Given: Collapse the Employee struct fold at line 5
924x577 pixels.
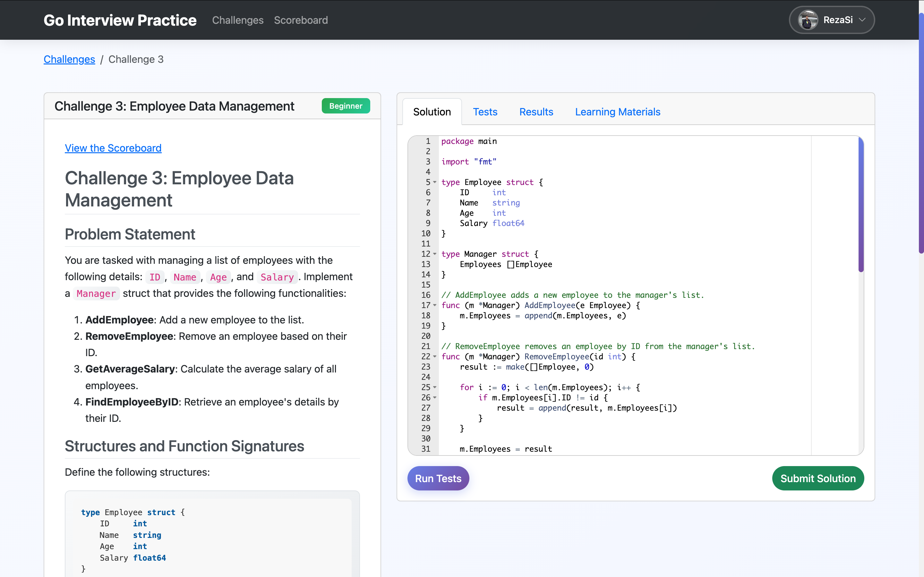Looking at the screenshot, I should click(435, 182).
